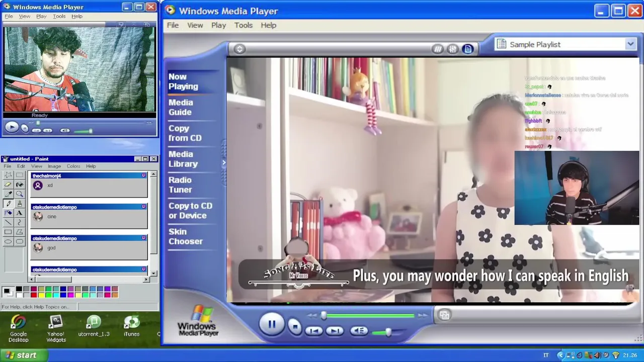Select the Pick Color eyedropper in Paint
644x362 pixels.
click(x=8, y=194)
